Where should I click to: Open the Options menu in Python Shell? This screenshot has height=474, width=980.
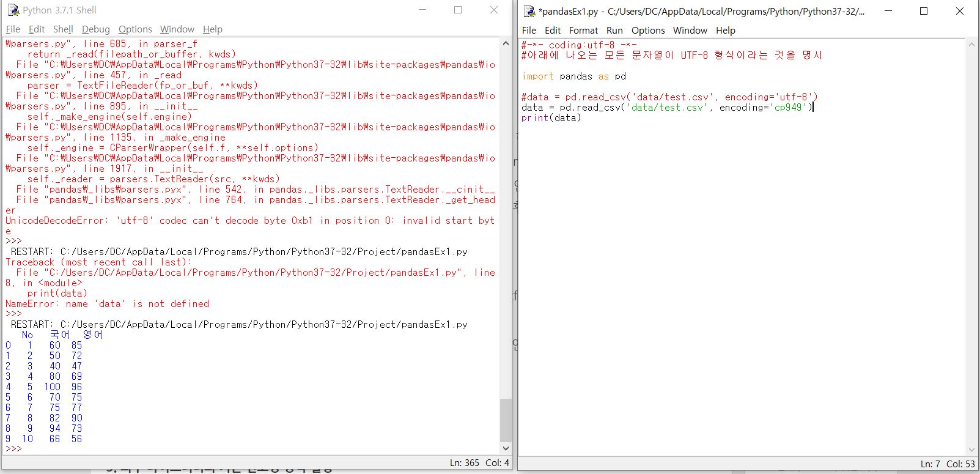135,29
